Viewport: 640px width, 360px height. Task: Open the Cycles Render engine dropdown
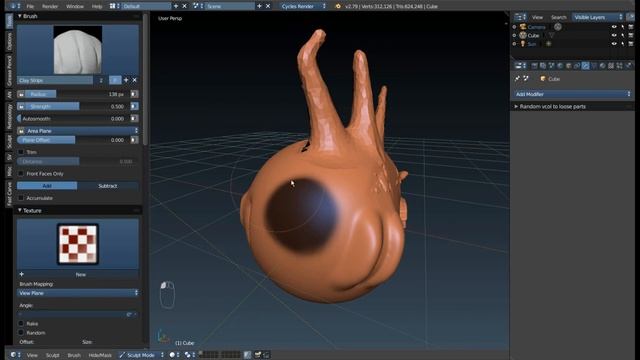tap(303, 7)
